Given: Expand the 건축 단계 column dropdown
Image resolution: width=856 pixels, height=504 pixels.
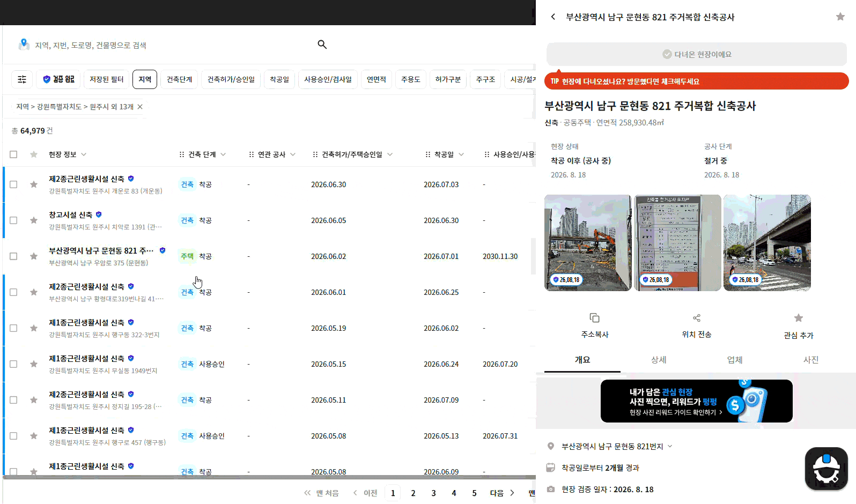Looking at the screenshot, I should [x=223, y=154].
